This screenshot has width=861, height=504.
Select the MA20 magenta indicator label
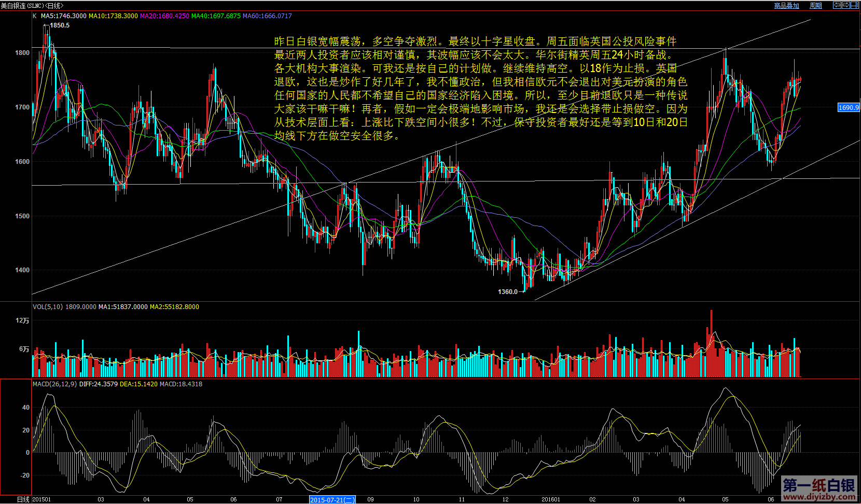click(x=164, y=16)
